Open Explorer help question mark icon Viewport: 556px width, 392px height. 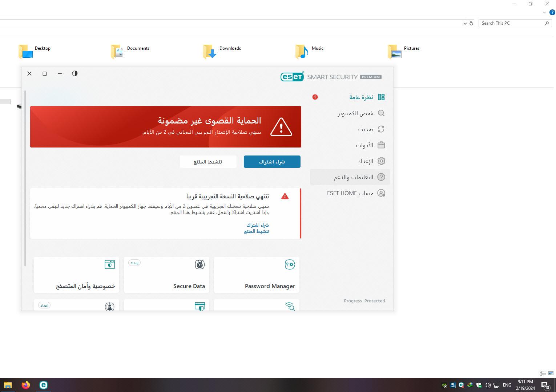pos(552,12)
